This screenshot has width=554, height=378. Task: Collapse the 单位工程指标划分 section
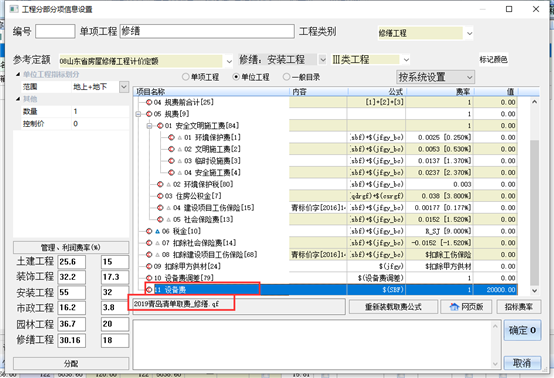18,74
